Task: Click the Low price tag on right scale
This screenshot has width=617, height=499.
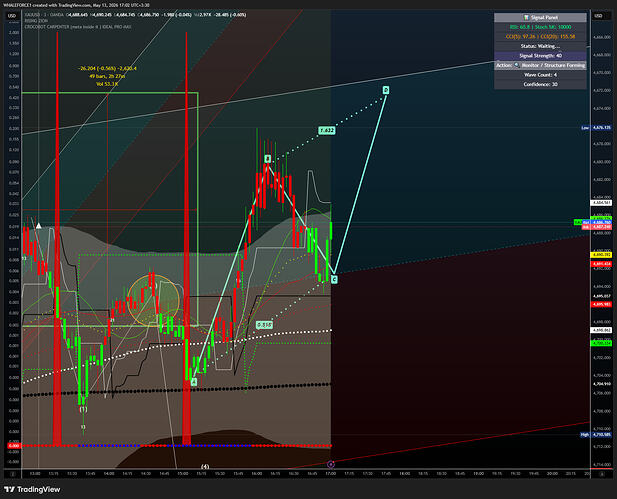Action: (597, 128)
